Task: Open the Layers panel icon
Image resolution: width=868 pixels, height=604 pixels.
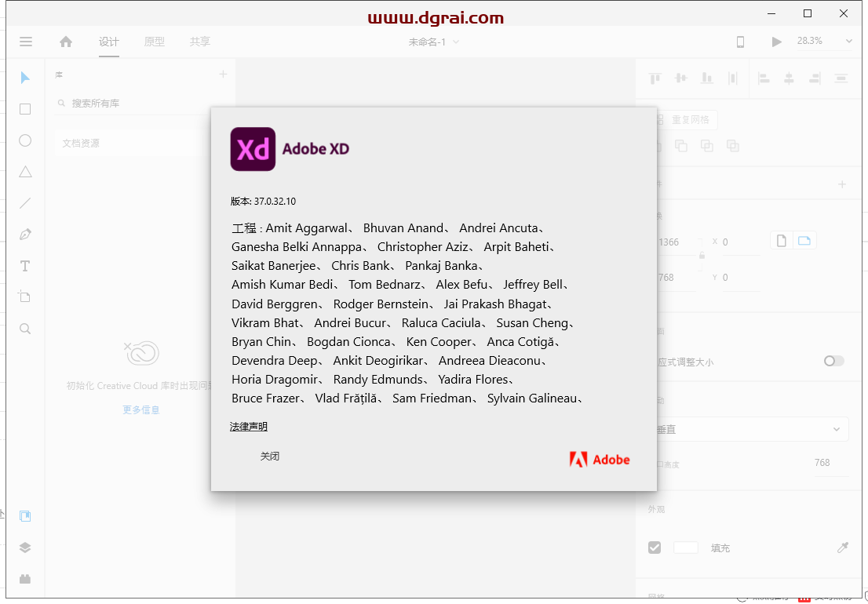Action: pyautogui.click(x=25, y=548)
